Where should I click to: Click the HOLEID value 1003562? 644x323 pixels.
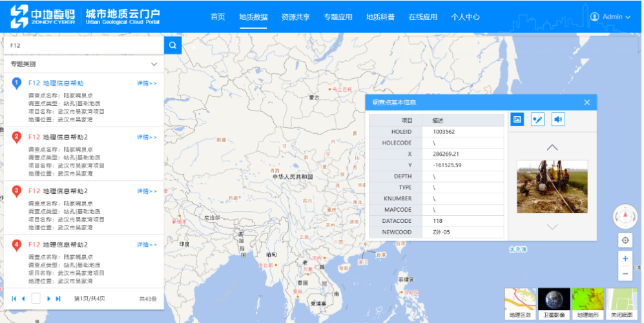click(x=444, y=132)
